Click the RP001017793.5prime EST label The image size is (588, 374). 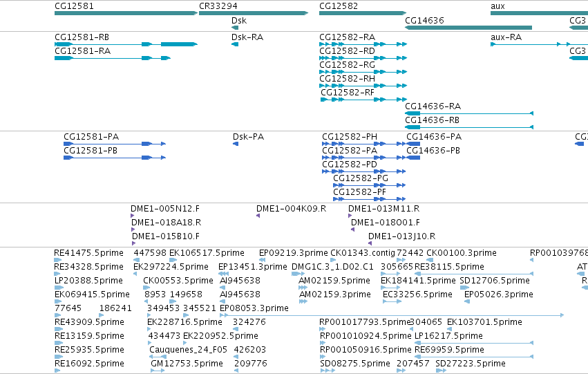tap(365, 323)
